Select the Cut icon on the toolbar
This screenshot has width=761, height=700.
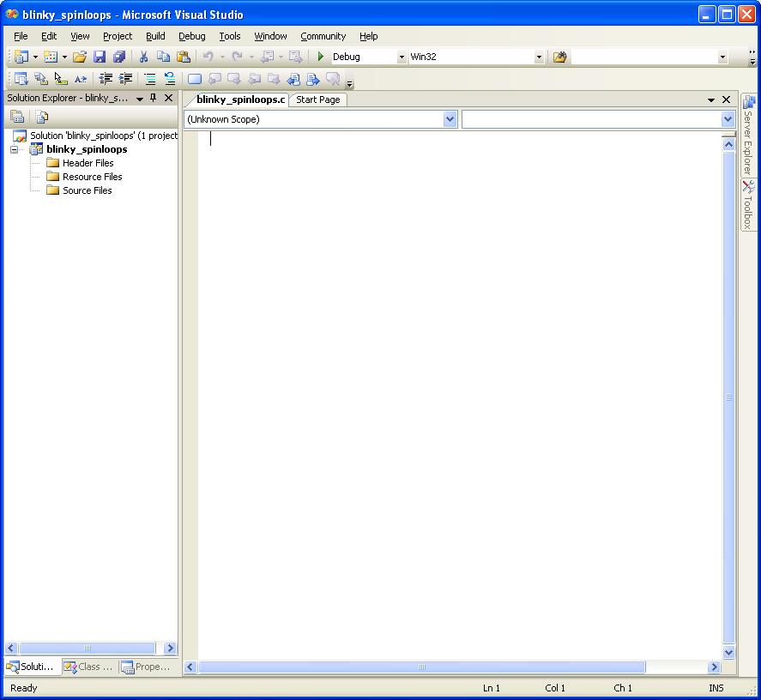[142, 57]
